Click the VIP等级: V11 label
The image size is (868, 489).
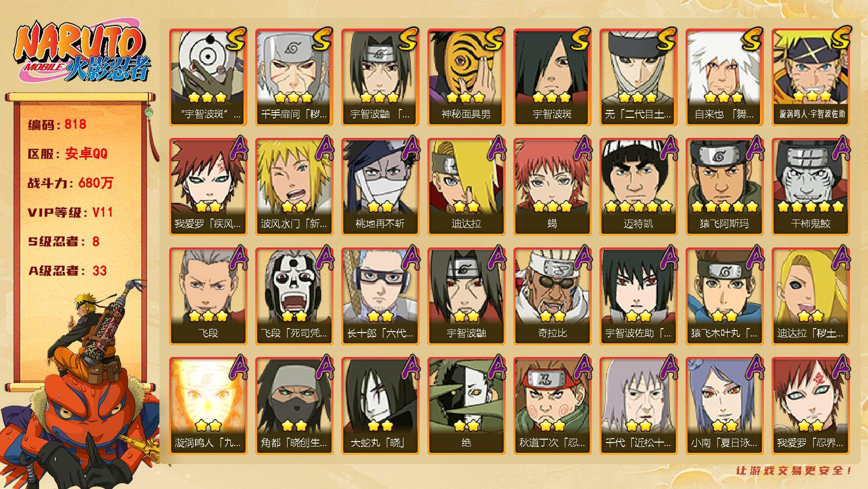(70, 212)
